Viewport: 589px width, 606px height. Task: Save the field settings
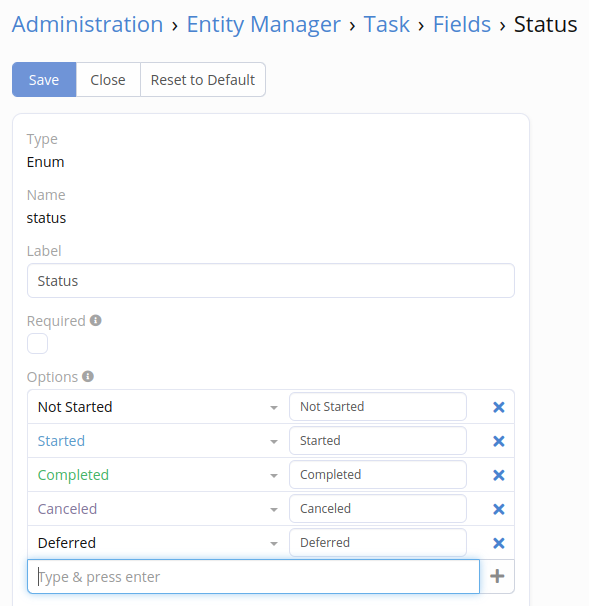point(44,80)
